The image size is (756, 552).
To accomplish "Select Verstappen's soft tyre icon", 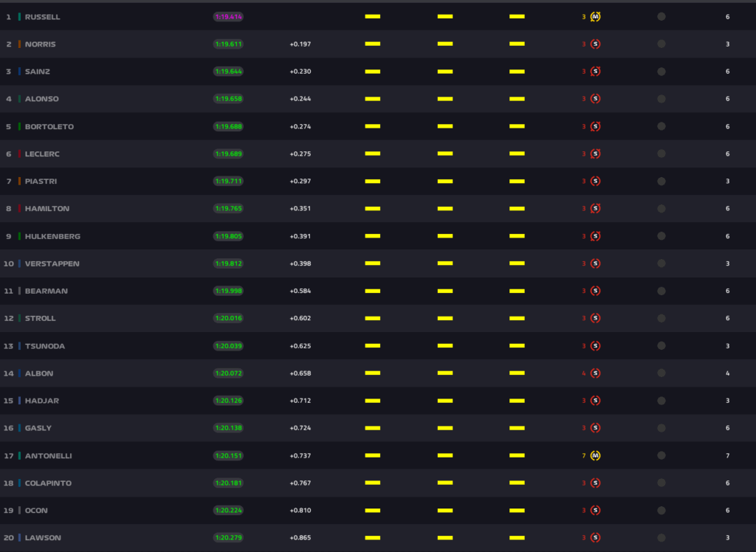I will point(595,263).
